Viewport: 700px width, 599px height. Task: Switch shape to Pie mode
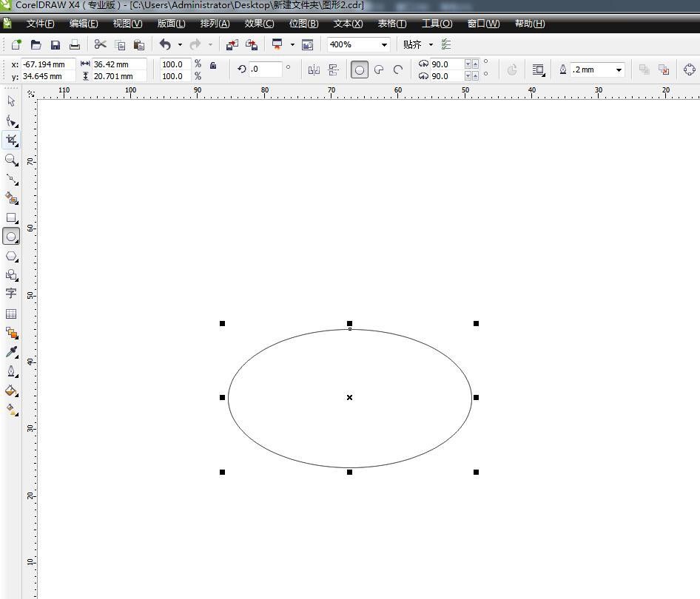(x=379, y=70)
